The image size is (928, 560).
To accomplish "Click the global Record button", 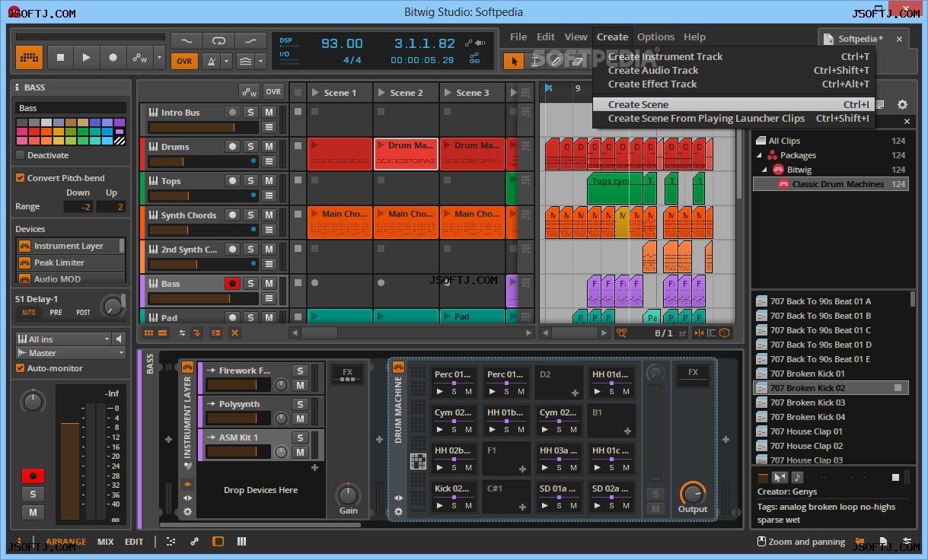I will 113,57.
